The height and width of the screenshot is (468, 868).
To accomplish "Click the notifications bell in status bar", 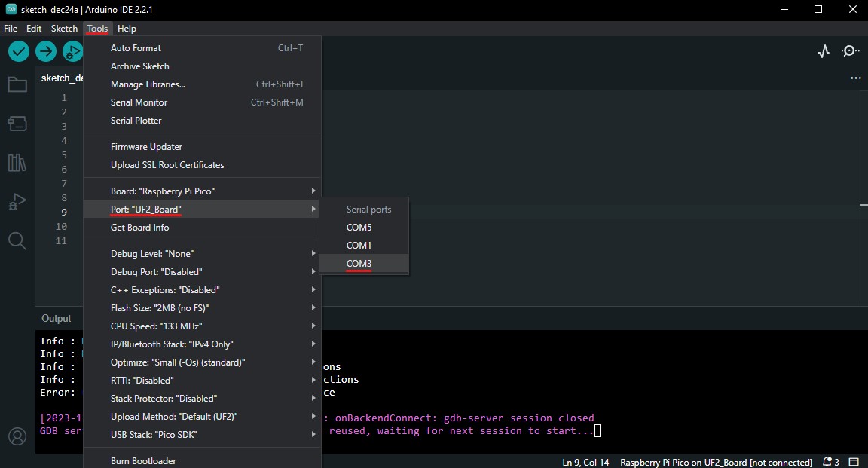I will tap(831, 462).
